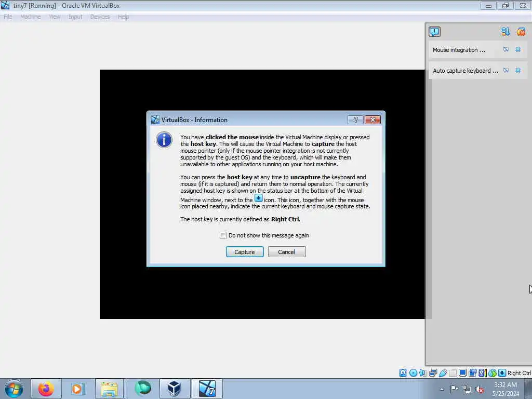Open the Windows Start menu
The image size is (532, 399).
click(x=14, y=389)
